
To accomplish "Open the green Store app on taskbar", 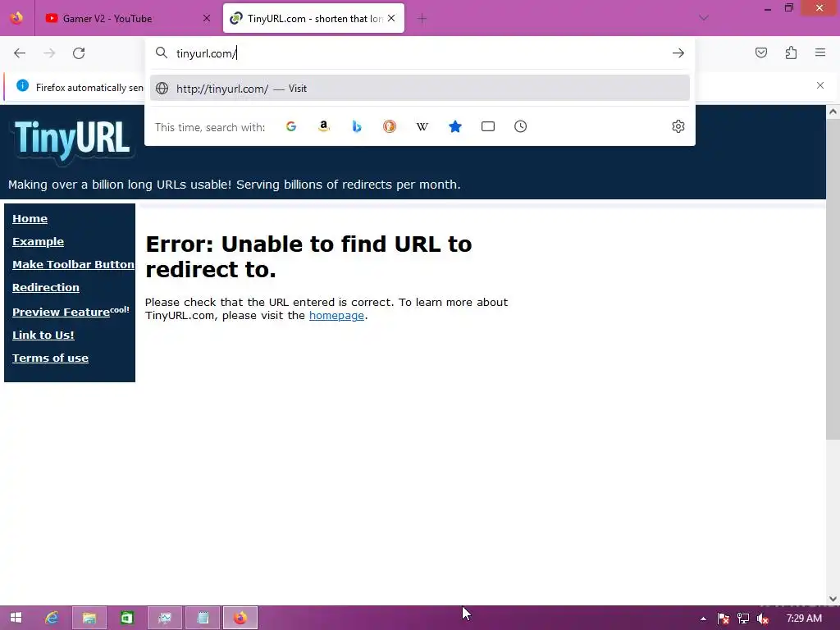I will 127,618.
